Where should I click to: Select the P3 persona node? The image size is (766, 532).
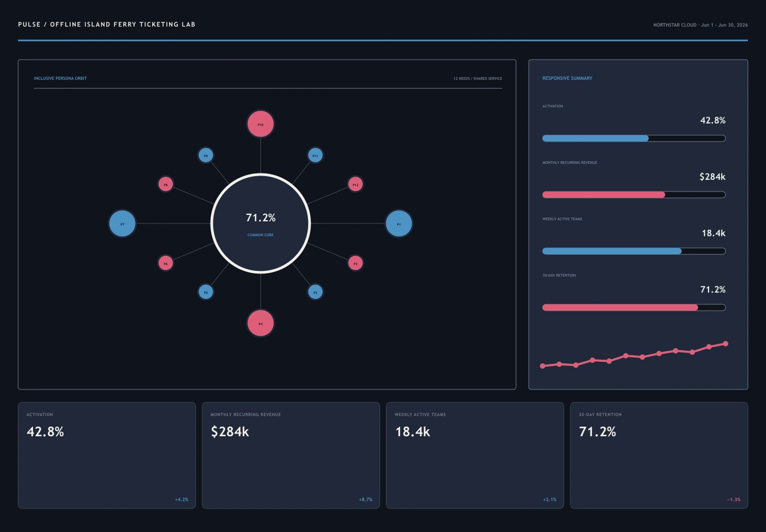pyautogui.click(x=315, y=292)
